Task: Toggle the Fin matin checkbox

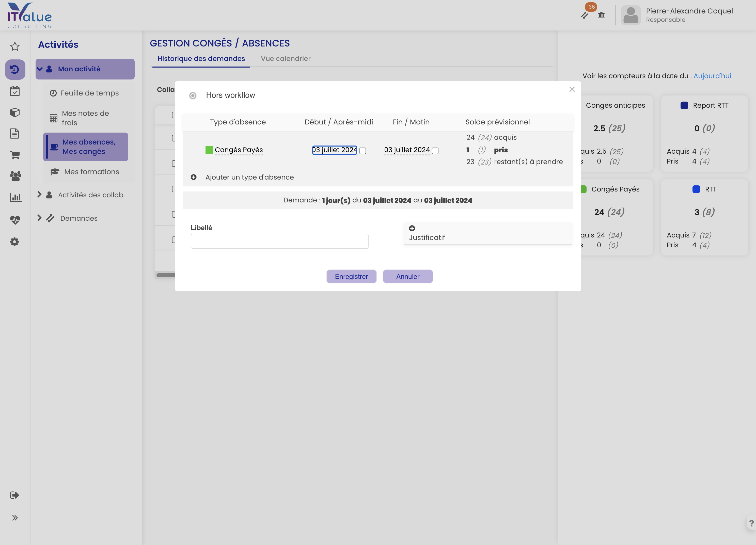Action: coord(435,151)
